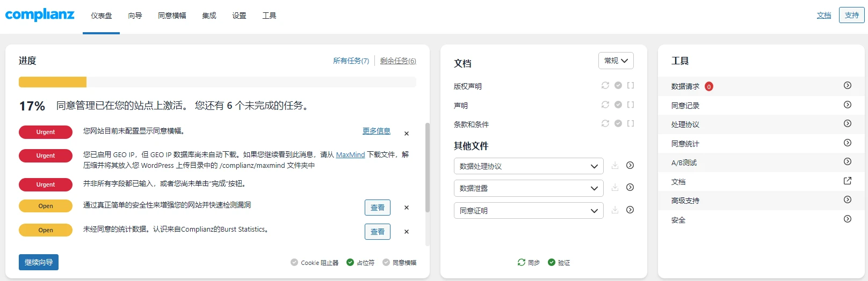Click the 17% progress bar
868x281 pixels.
pyautogui.click(x=218, y=82)
